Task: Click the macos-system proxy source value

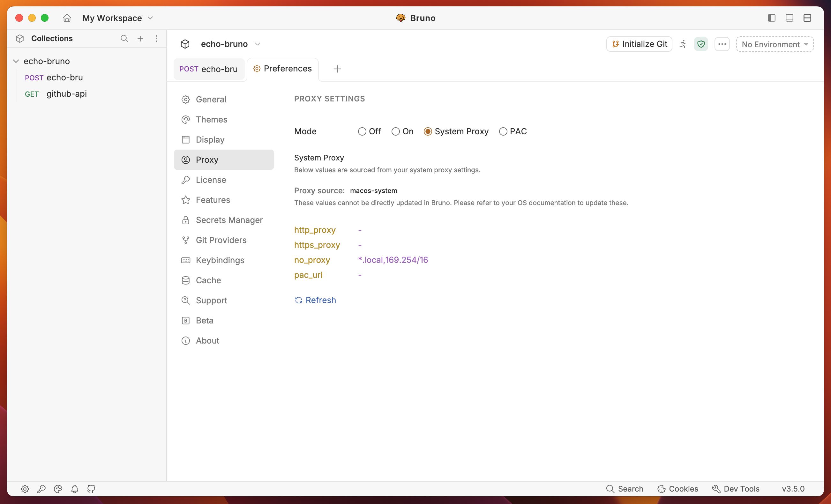Action: pyautogui.click(x=373, y=191)
